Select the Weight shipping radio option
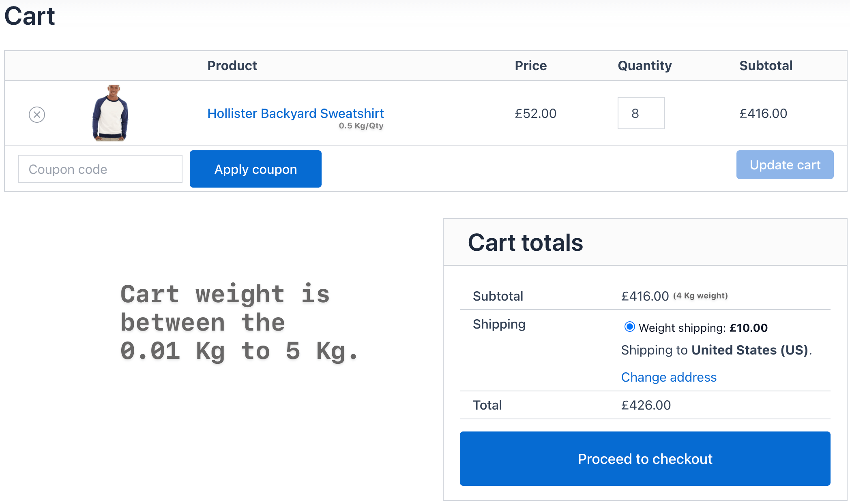This screenshot has height=504, width=850. (629, 327)
